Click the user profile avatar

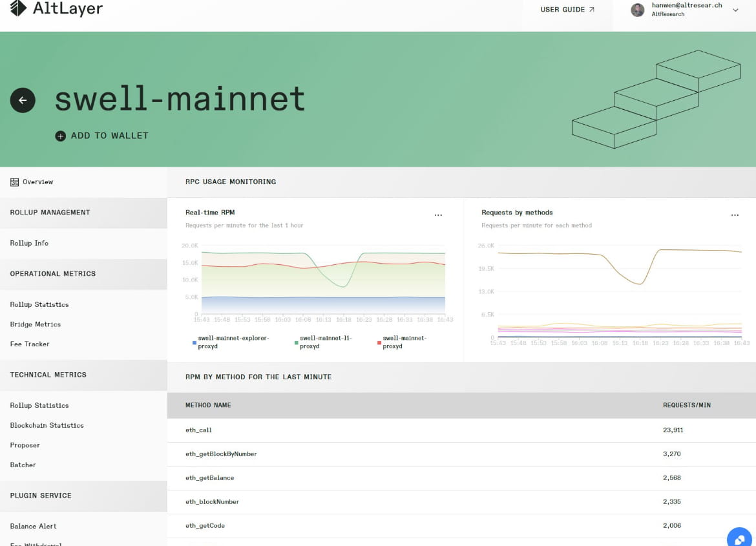coord(637,10)
